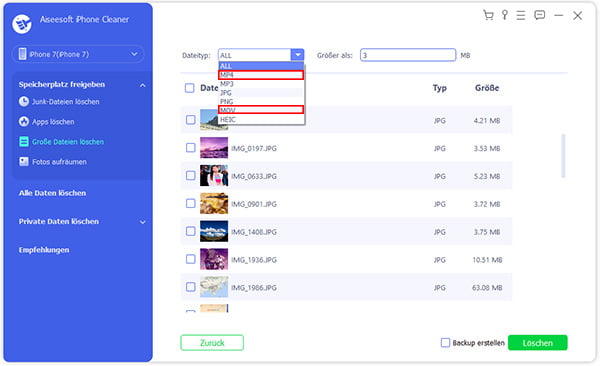
Task: Open the shopping cart icon
Action: 488,15
